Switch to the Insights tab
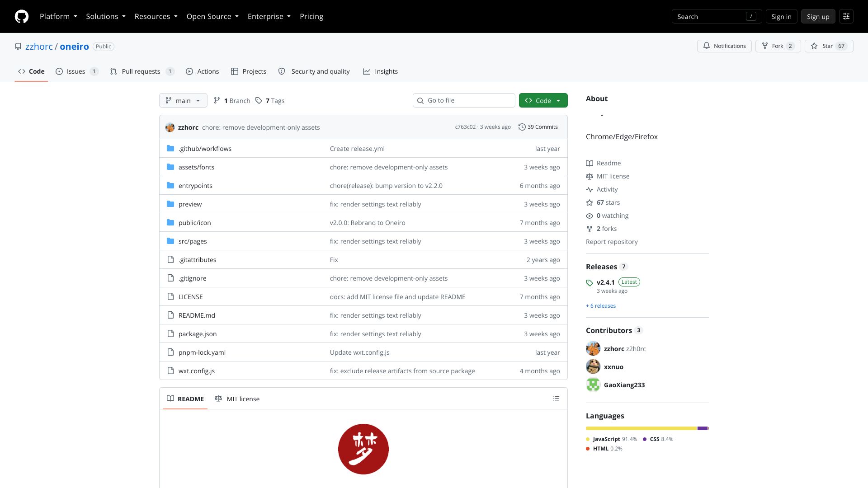 380,71
